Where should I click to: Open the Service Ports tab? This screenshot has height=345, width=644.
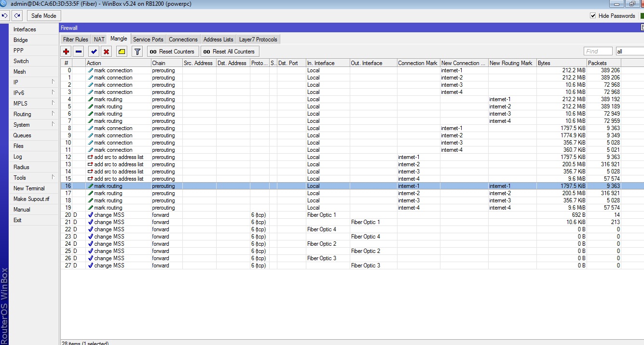148,40
